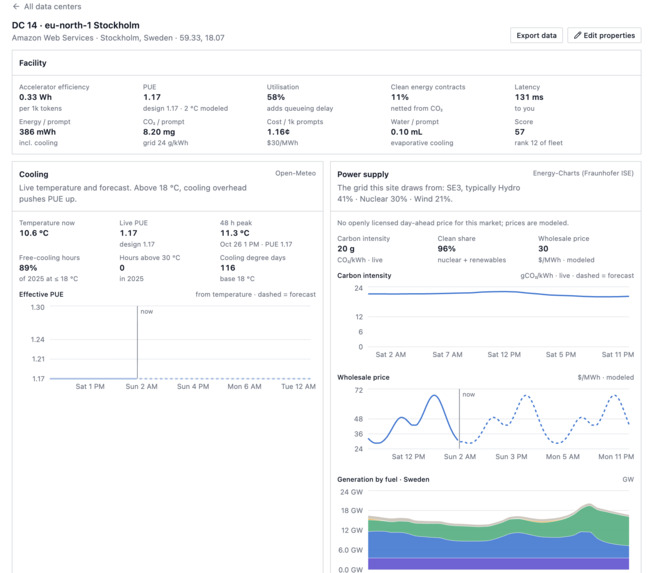Image resolution: width=666 pixels, height=573 pixels.
Task: Click the Cost per 1k prompts 1.16¢ value
Action: coord(278,132)
